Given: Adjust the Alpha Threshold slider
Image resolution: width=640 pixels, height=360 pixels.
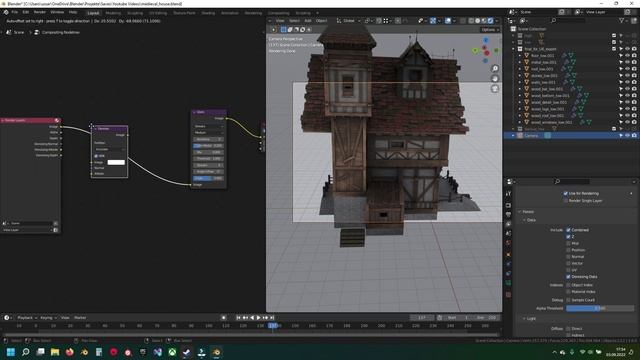Looking at the screenshot, I should pos(600,308).
